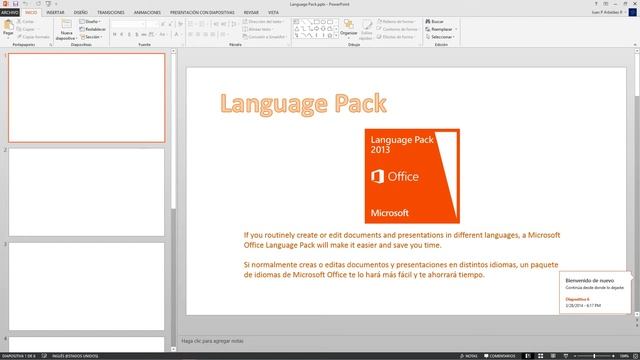
Task: Switch to the TRANSICIONES tab
Action: click(111, 13)
